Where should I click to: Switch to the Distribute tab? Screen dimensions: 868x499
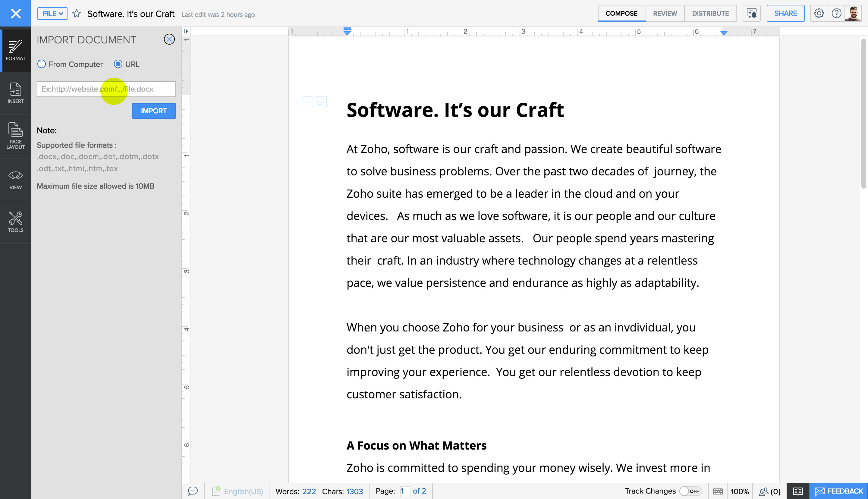[710, 13]
